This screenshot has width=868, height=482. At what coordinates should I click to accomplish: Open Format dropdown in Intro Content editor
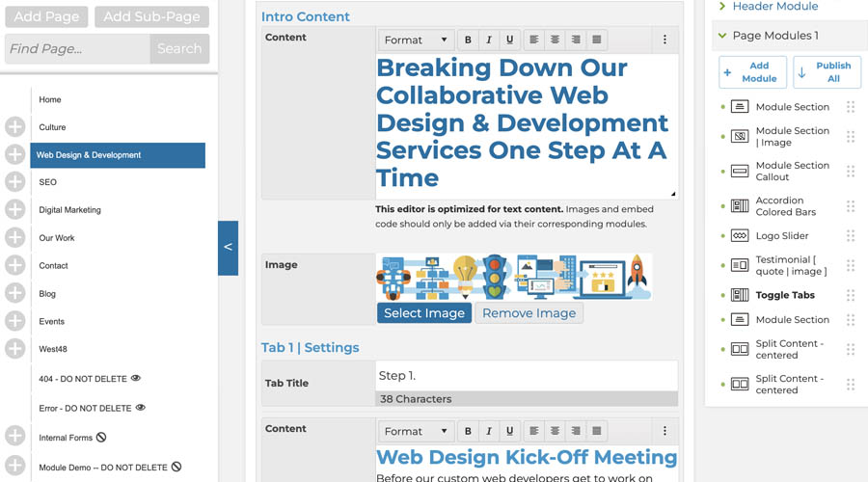point(416,40)
